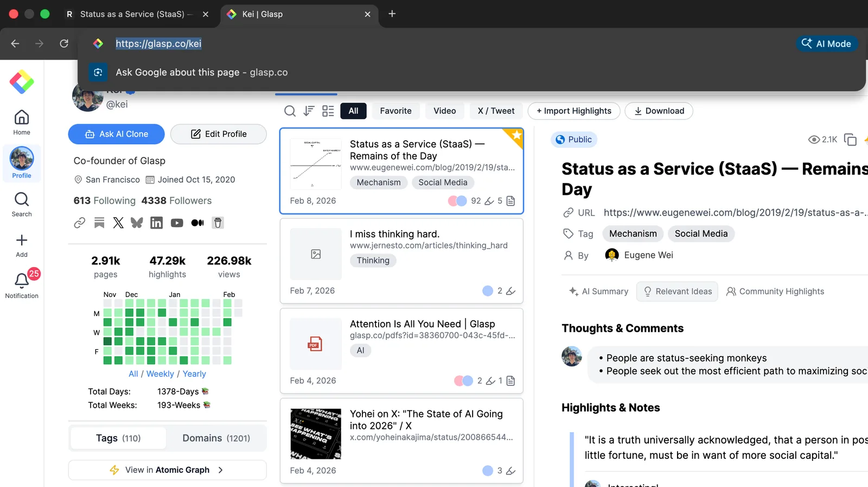Image resolution: width=868 pixels, height=487 pixels.
Task: Click the StaaS card chart thumbnail
Action: tap(316, 164)
